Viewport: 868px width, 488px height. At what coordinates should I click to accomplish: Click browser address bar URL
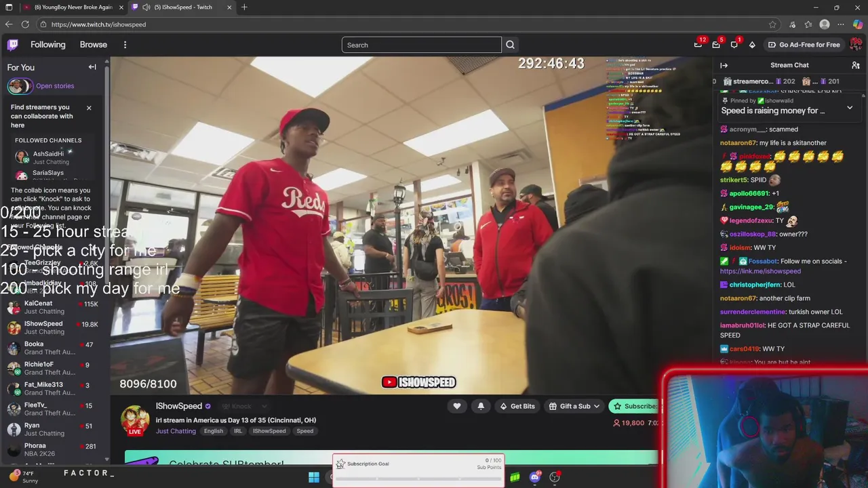(x=98, y=24)
